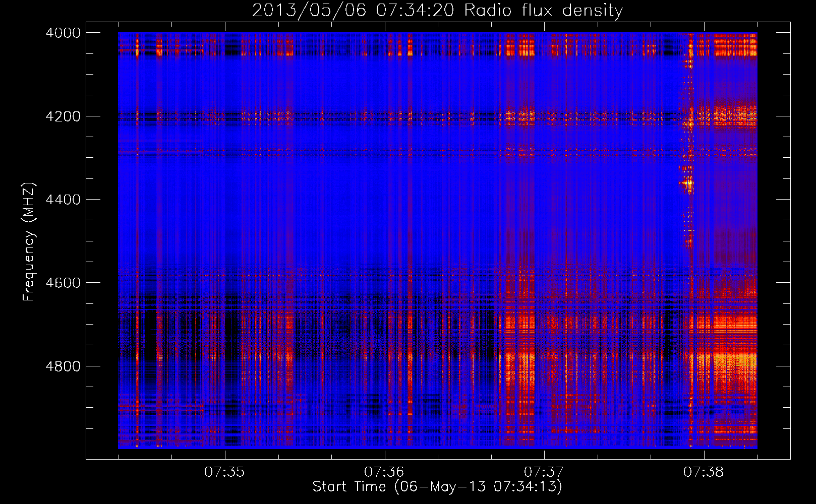This screenshot has width=816, height=504.
Task: Click the 07:36 time tick label
Action: [384, 472]
